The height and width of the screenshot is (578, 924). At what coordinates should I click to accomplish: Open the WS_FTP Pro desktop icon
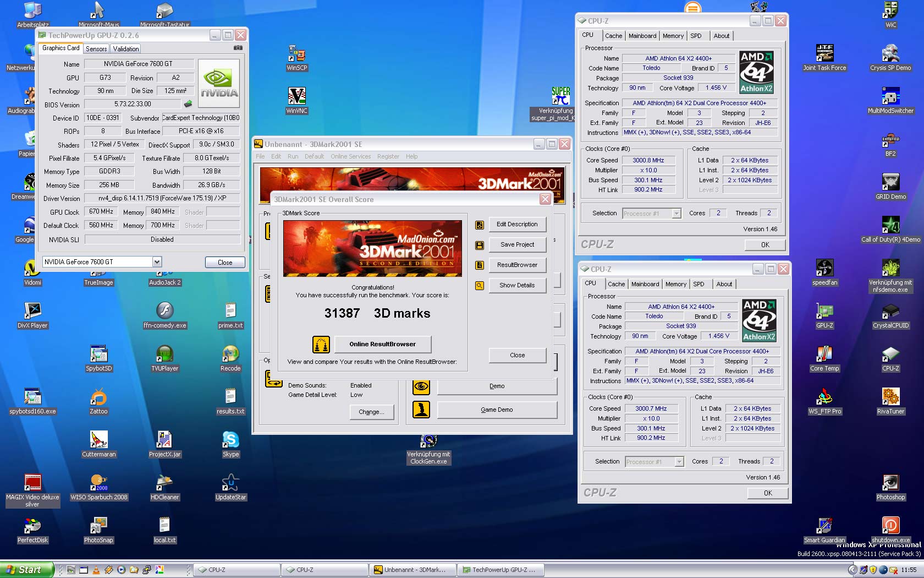click(824, 402)
